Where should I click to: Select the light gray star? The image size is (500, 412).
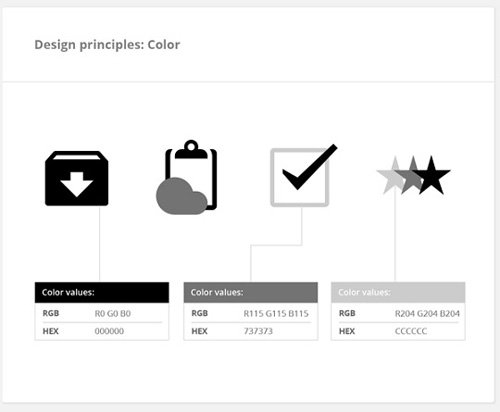pyautogui.click(x=391, y=175)
